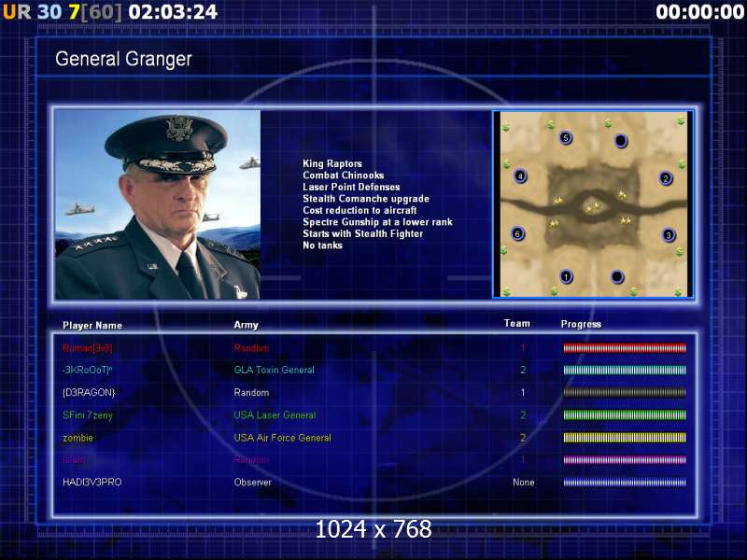Select player SFini 7zeny

[x=88, y=414]
